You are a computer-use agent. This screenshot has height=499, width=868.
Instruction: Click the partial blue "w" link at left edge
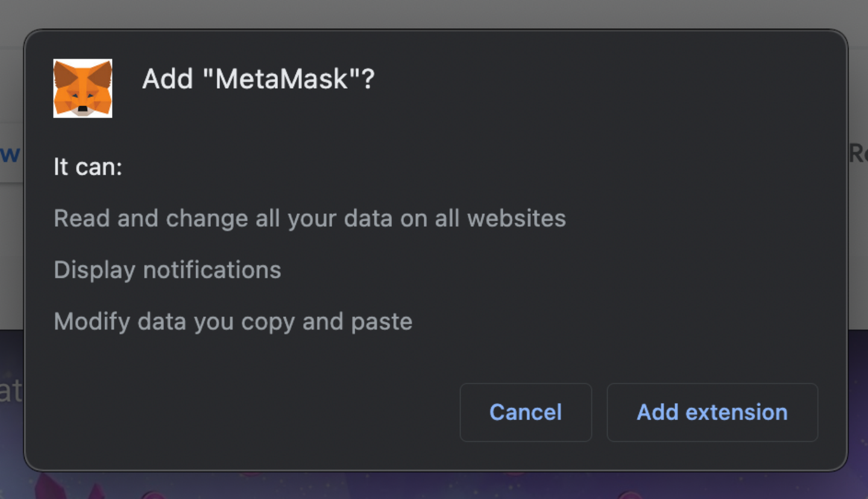[10, 154]
